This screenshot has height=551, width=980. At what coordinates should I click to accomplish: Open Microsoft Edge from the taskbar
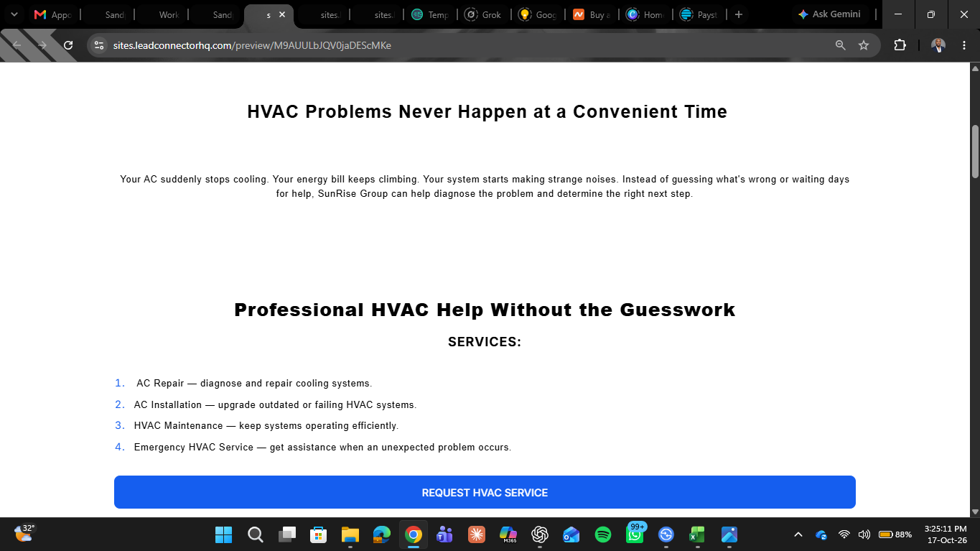click(381, 534)
